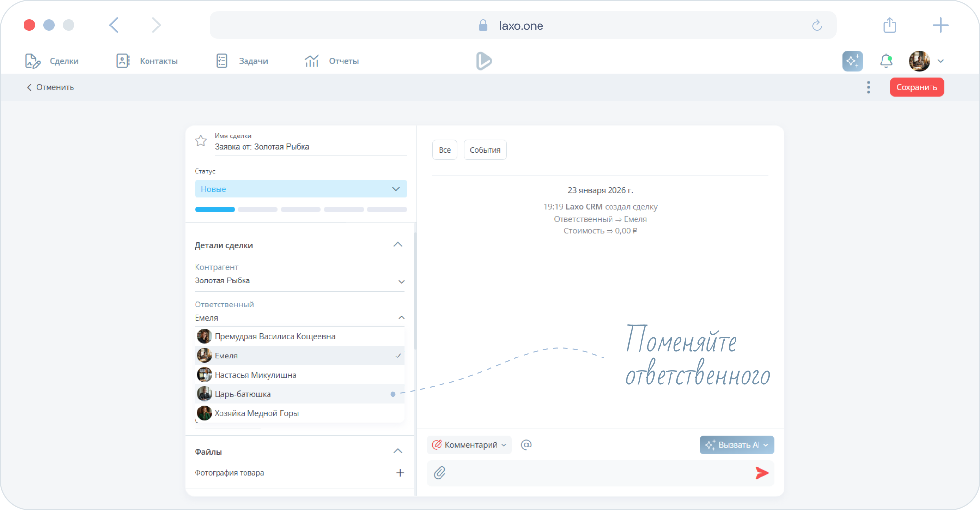Click the AI sparkle assistant icon
The width and height of the screenshot is (980, 510).
pos(853,61)
